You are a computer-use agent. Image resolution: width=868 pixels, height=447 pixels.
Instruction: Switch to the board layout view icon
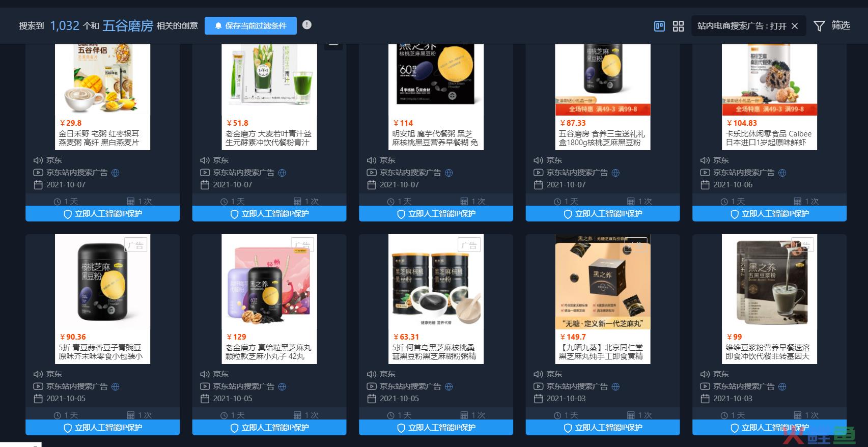click(x=659, y=26)
